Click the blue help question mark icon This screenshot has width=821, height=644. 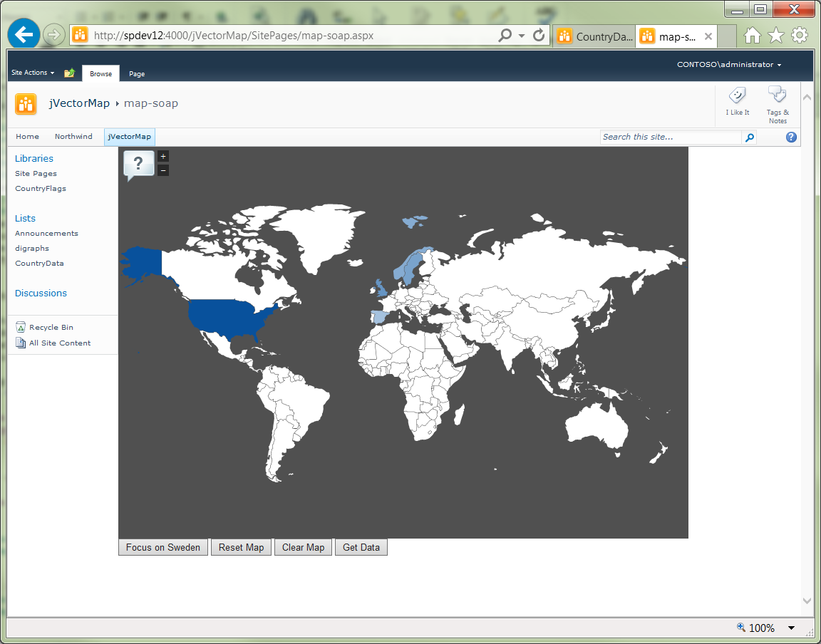point(791,137)
